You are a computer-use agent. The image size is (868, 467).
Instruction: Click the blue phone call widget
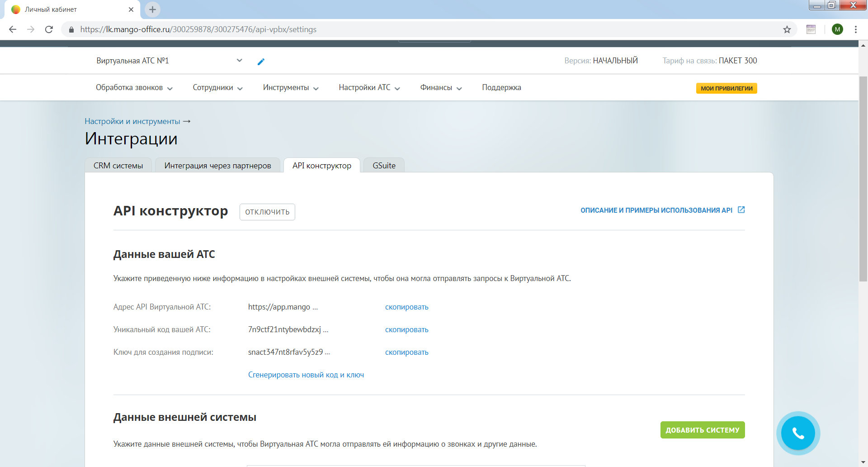tap(798, 433)
